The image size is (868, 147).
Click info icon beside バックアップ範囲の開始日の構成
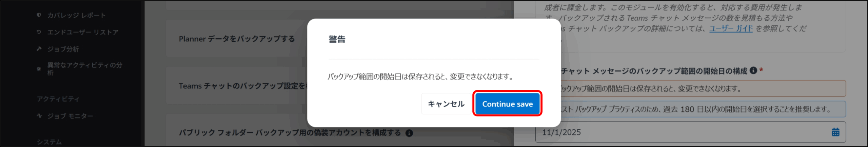[753, 70]
